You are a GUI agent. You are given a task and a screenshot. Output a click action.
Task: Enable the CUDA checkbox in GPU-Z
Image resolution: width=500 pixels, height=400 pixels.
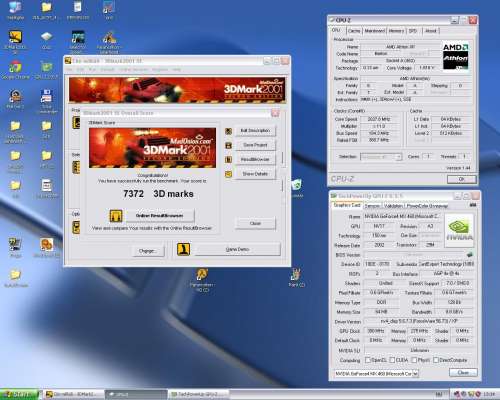392,360
